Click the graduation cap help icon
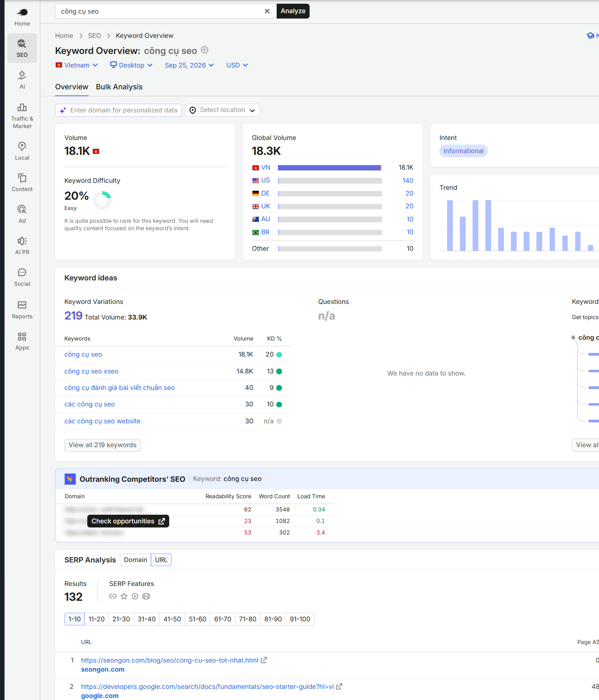This screenshot has height=700, width=599. pyautogui.click(x=590, y=35)
